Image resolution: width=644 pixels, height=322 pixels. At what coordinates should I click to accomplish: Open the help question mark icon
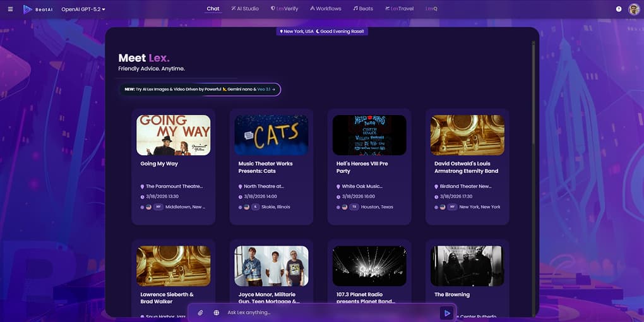pyautogui.click(x=618, y=9)
